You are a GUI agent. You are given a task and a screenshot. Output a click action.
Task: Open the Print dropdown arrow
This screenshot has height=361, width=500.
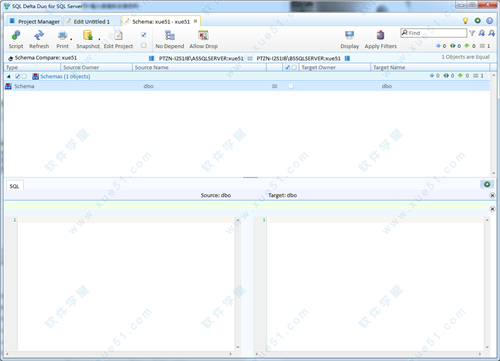pyautogui.click(x=71, y=39)
